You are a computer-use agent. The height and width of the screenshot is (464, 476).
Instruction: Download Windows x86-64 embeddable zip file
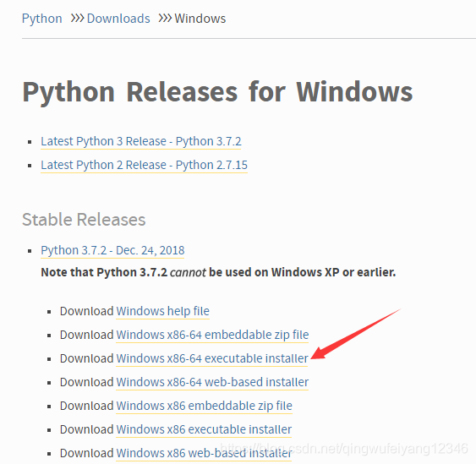click(212, 335)
